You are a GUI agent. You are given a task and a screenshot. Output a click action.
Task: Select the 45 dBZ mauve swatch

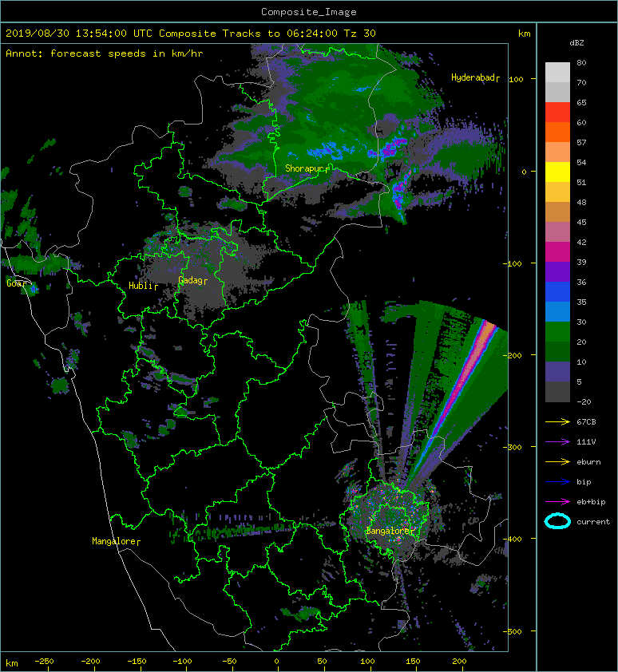[x=557, y=232]
